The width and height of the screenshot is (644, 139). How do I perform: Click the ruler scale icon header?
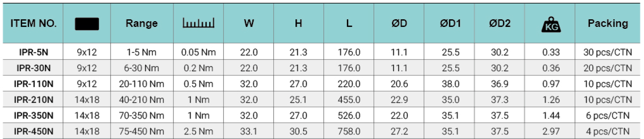[x=198, y=23]
